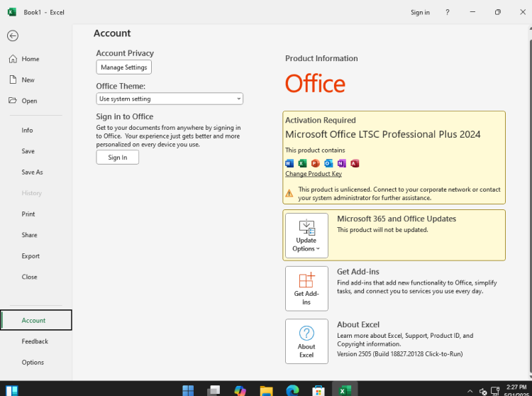This screenshot has width=532, height=396.
Task: Click the OneNote app icon in product list
Action: tap(342, 163)
